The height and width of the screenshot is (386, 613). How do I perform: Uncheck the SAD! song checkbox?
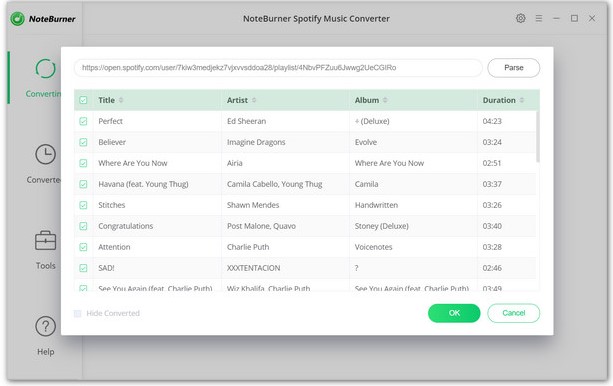pos(83,268)
